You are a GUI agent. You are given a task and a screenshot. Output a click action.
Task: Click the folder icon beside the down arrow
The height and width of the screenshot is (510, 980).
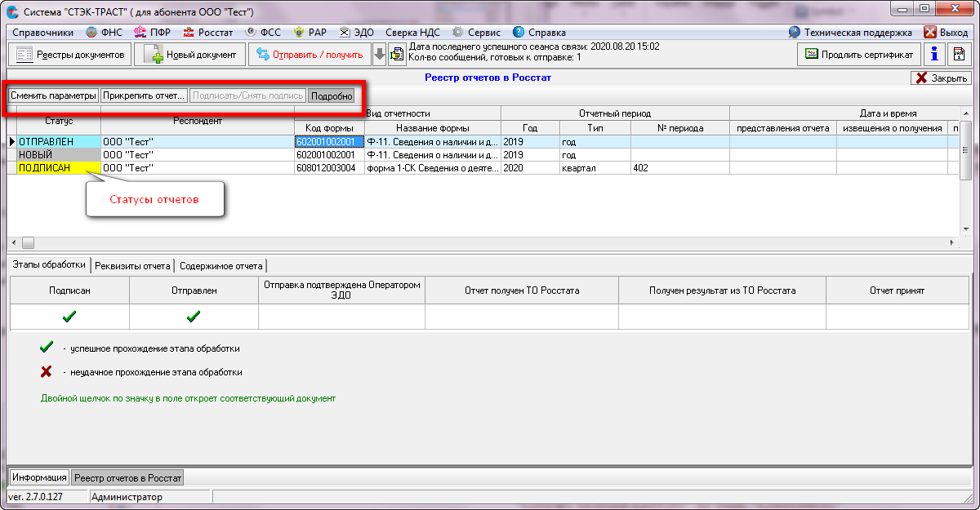(x=397, y=55)
